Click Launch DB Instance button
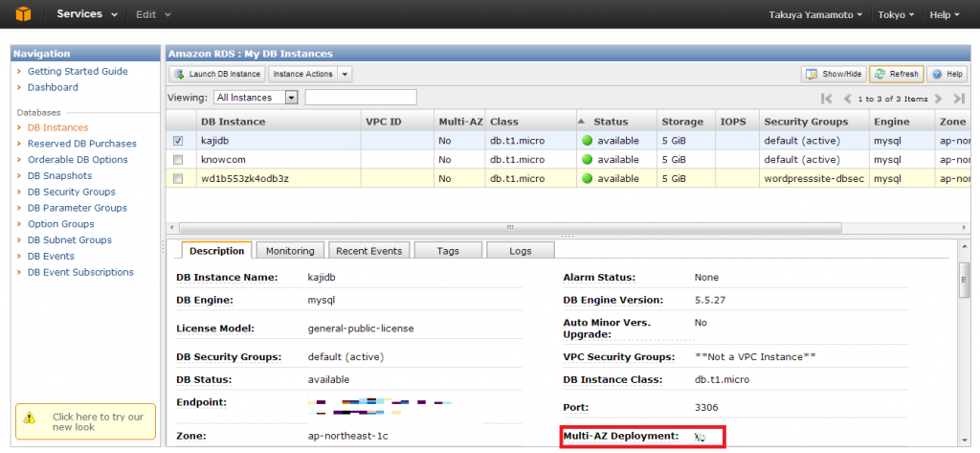 tap(217, 74)
